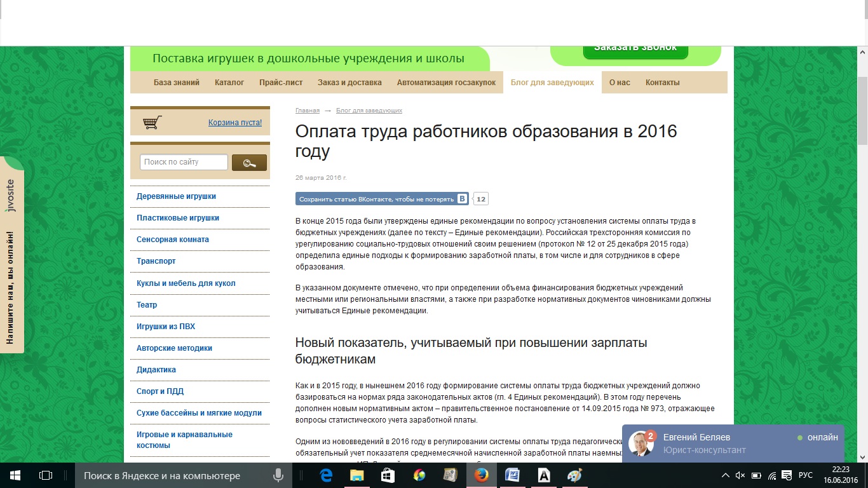Click the battery tray icon
Viewport: 868px width, 488px height.
pos(756,475)
